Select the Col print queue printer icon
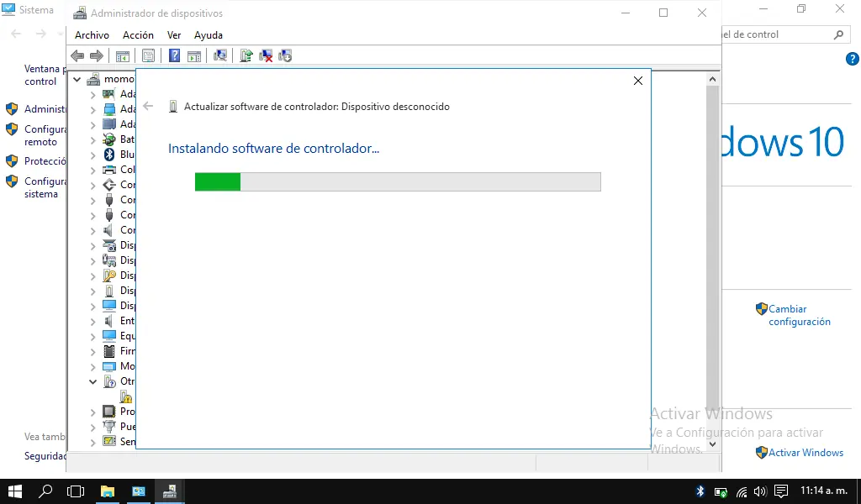Screen dimensions: 861x504 click(x=109, y=170)
